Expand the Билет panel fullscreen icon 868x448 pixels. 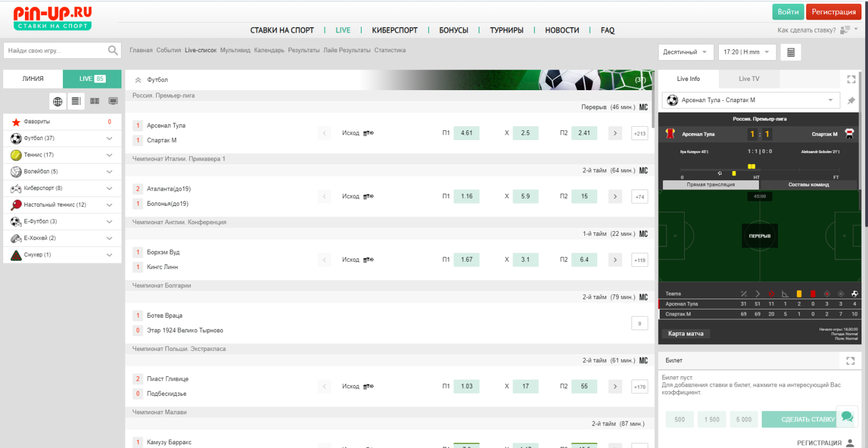pos(850,361)
